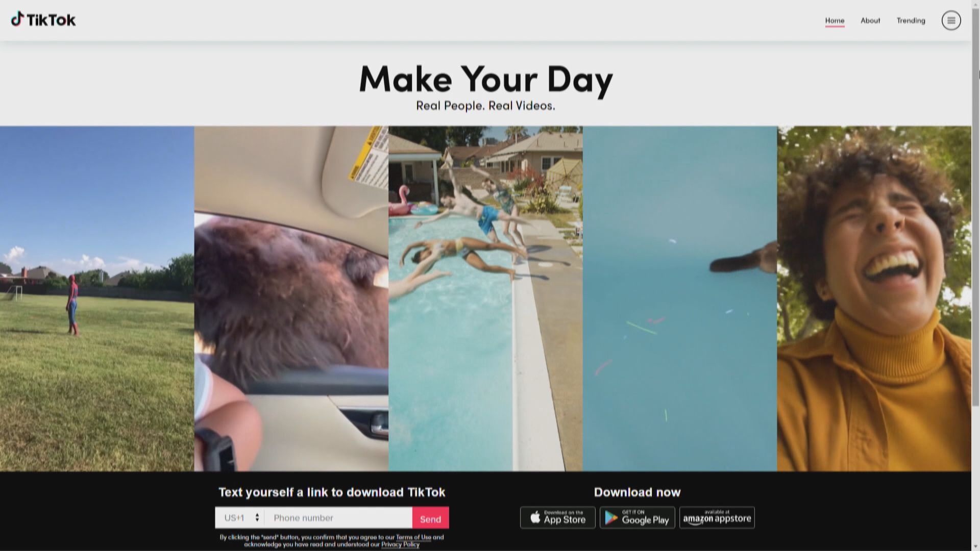Select the bison at car window video
Viewport: 980px width, 551px height.
pyautogui.click(x=291, y=298)
